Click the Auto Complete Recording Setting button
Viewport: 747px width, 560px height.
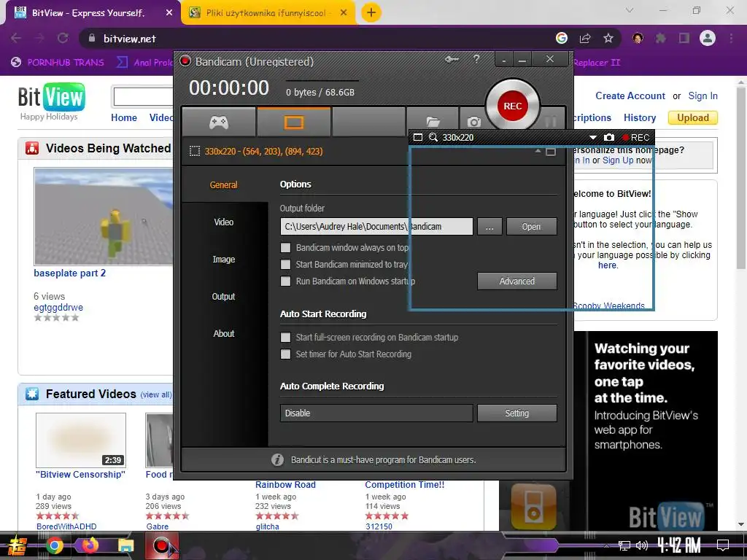(x=517, y=413)
